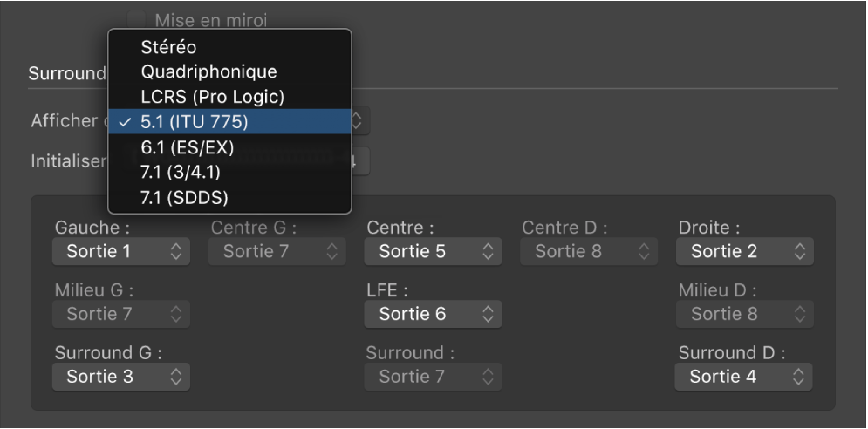Open the Surround D Sortie 4 dropdown
Image resolution: width=868 pixels, height=429 pixels.
pyautogui.click(x=744, y=377)
